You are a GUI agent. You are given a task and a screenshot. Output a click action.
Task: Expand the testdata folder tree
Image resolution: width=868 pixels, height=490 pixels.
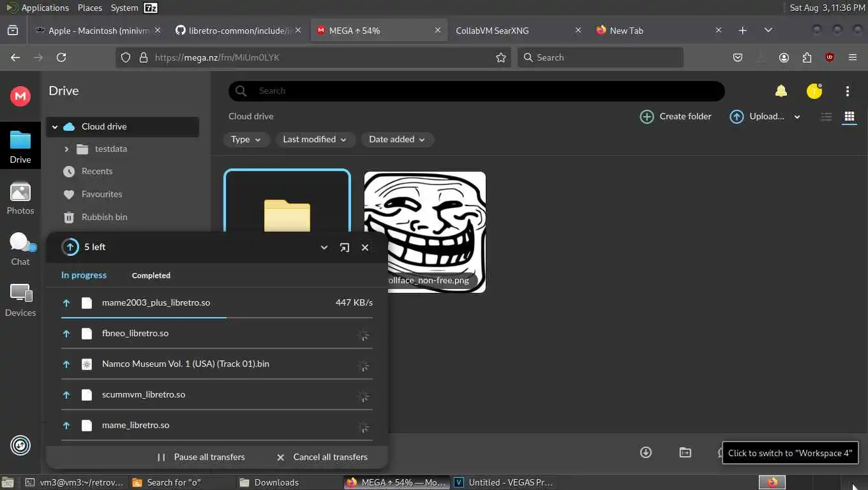click(66, 149)
